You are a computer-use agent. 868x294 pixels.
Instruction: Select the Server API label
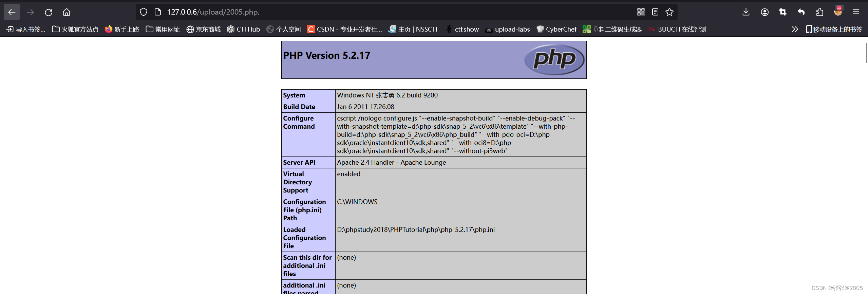(299, 163)
